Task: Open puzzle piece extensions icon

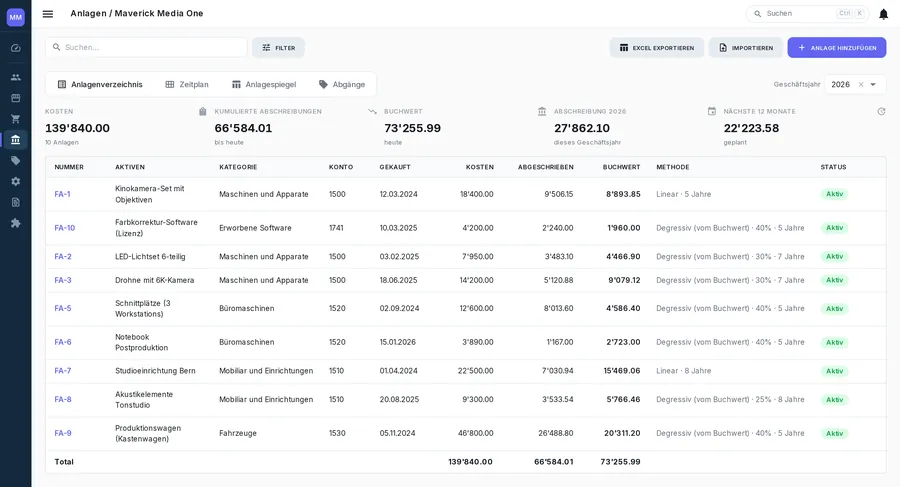Action: coord(15,223)
